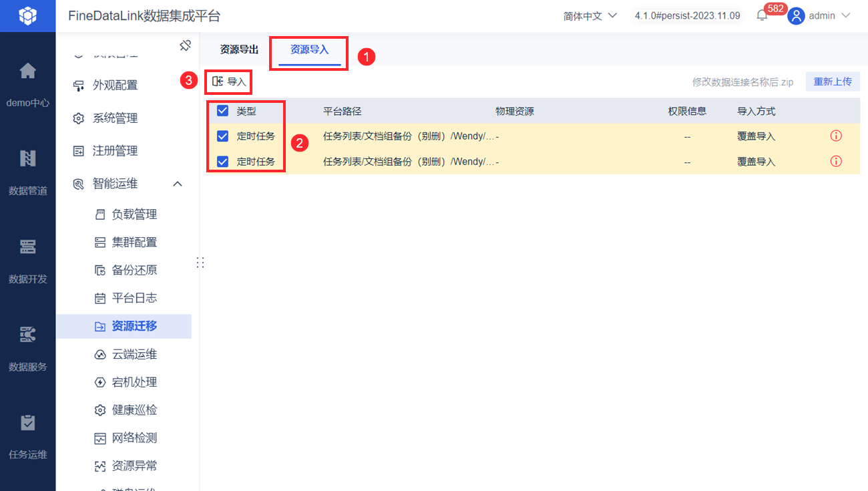Select 云端运维 in the sidebar

[134, 354]
